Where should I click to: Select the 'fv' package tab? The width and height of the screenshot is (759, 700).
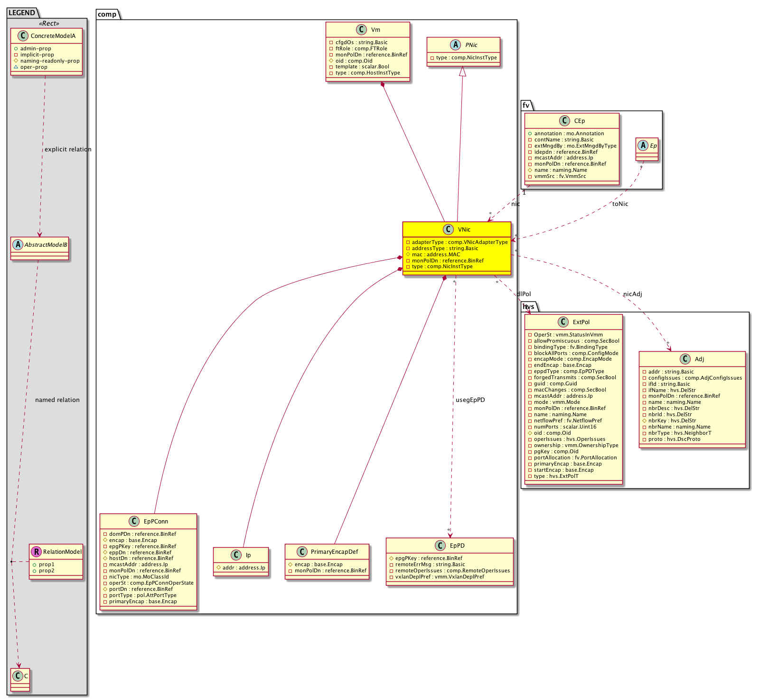click(526, 105)
